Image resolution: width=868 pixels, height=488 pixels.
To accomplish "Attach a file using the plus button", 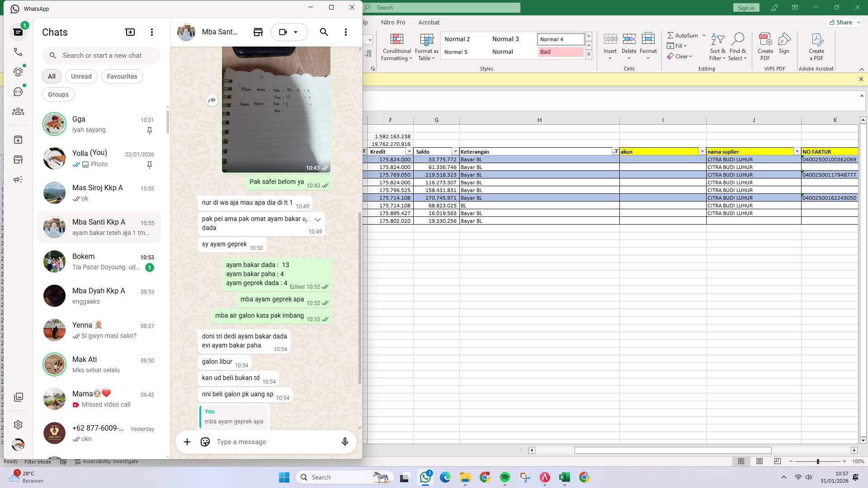I will pos(187,441).
